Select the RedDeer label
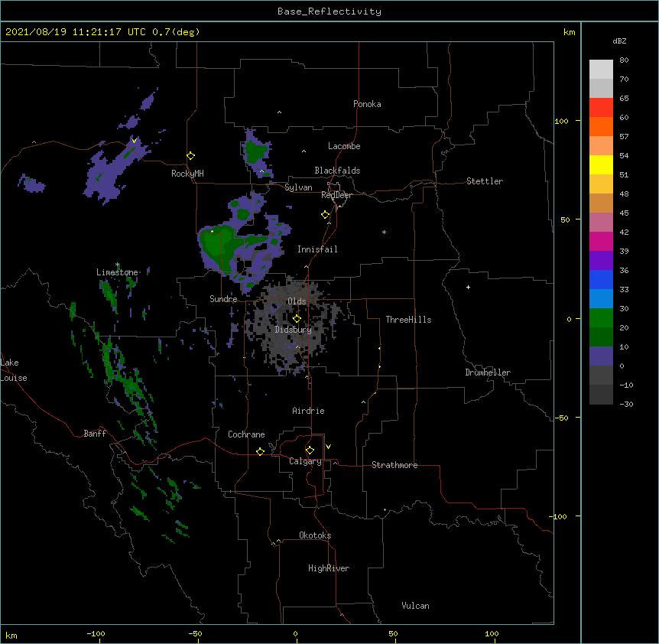659x644 pixels. (x=336, y=195)
